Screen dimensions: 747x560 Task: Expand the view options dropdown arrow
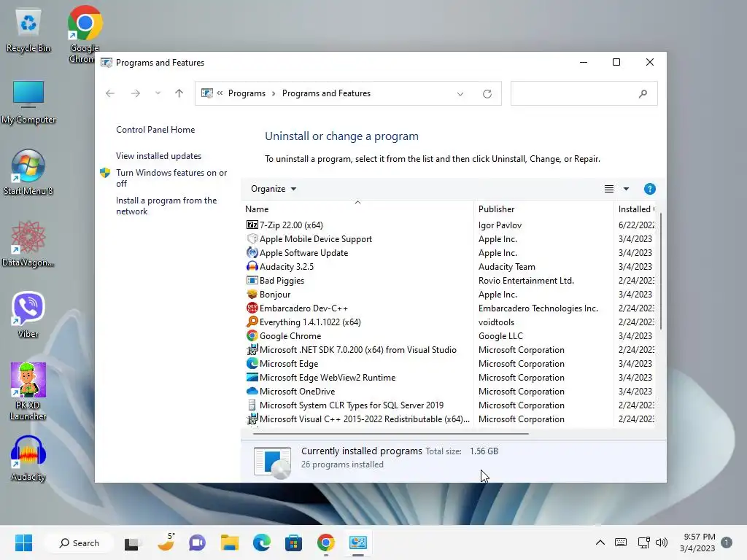[626, 189]
